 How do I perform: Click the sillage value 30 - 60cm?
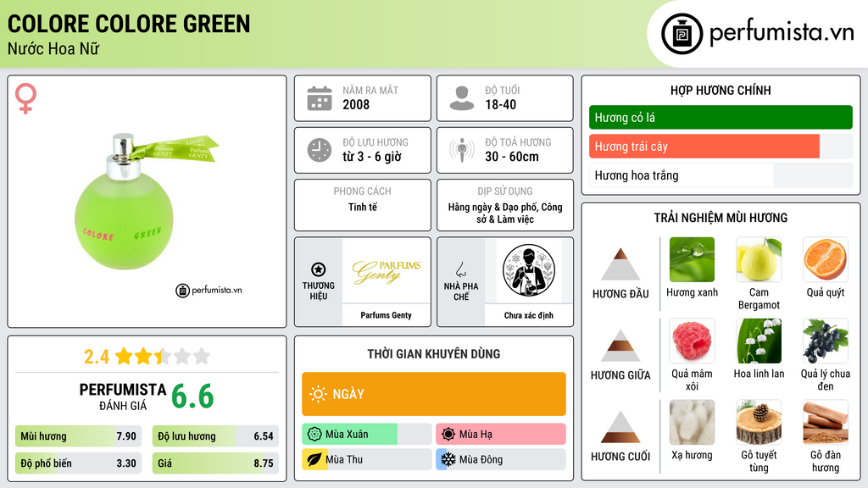512,157
